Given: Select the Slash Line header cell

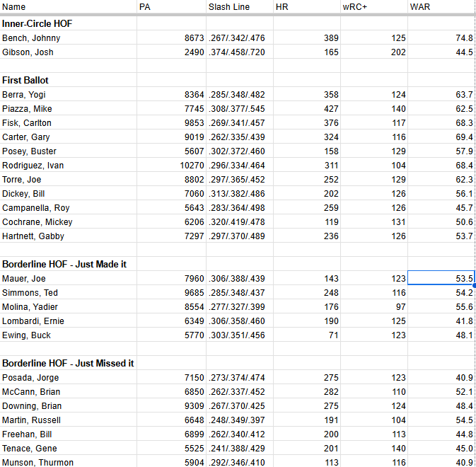Looking at the screenshot, I should click(240, 7).
